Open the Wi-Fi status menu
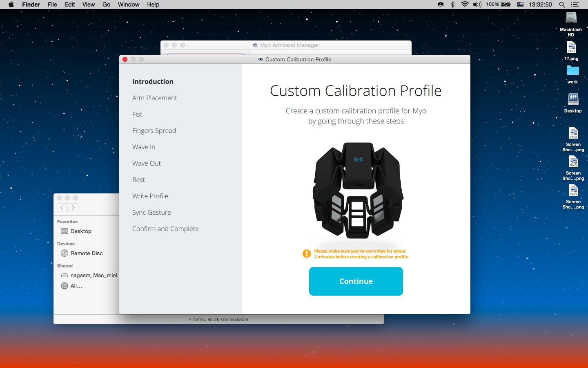Image resolution: width=588 pixels, height=368 pixels. point(465,4)
